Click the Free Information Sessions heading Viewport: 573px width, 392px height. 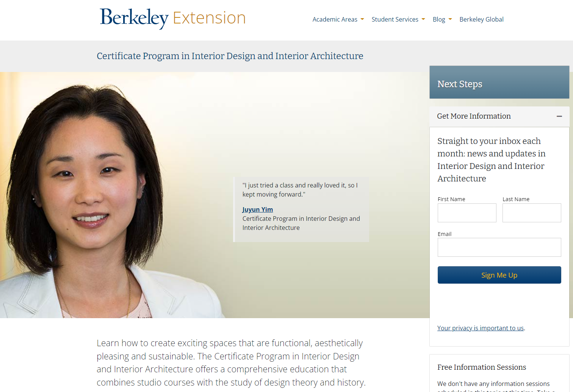481,367
